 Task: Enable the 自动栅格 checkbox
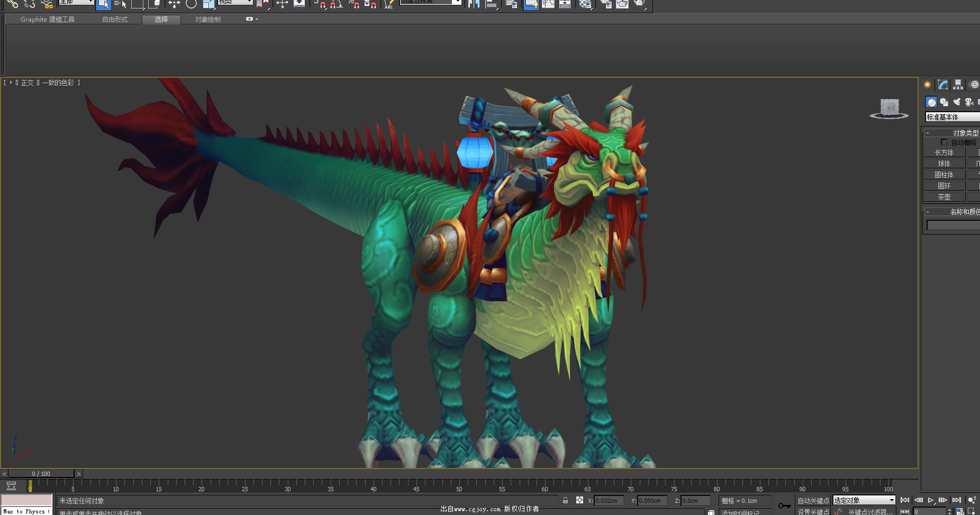pos(944,142)
